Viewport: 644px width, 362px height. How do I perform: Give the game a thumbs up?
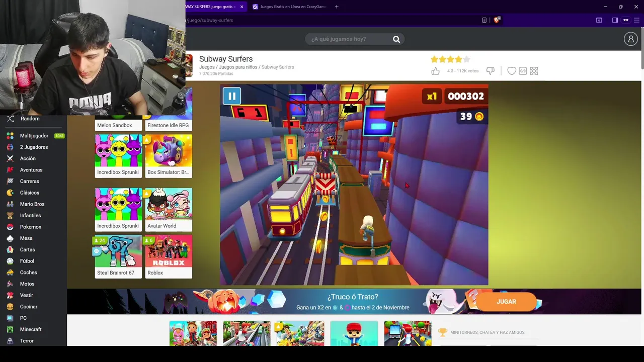tap(436, 71)
